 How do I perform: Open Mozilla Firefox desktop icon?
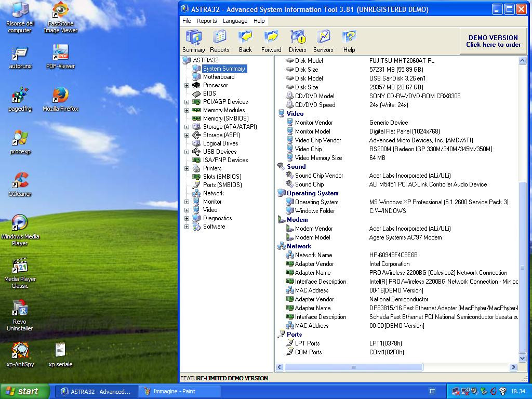(x=60, y=98)
